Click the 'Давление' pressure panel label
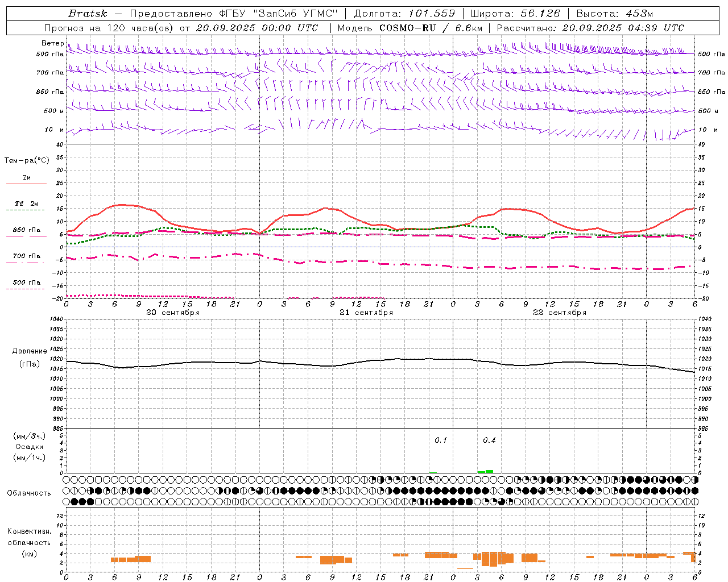Image resolution: width=728 pixels, height=582 pixels. tap(30, 351)
